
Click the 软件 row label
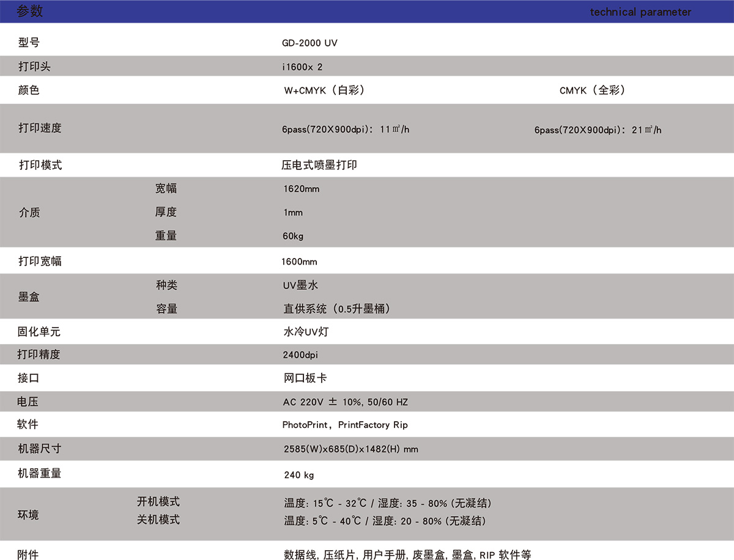(28, 424)
